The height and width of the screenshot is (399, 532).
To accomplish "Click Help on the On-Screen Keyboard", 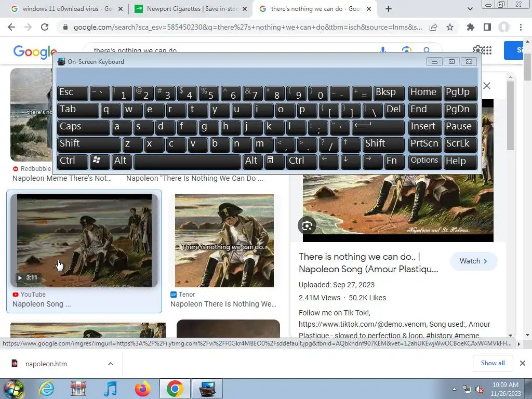I will pyautogui.click(x=460, y=162).
